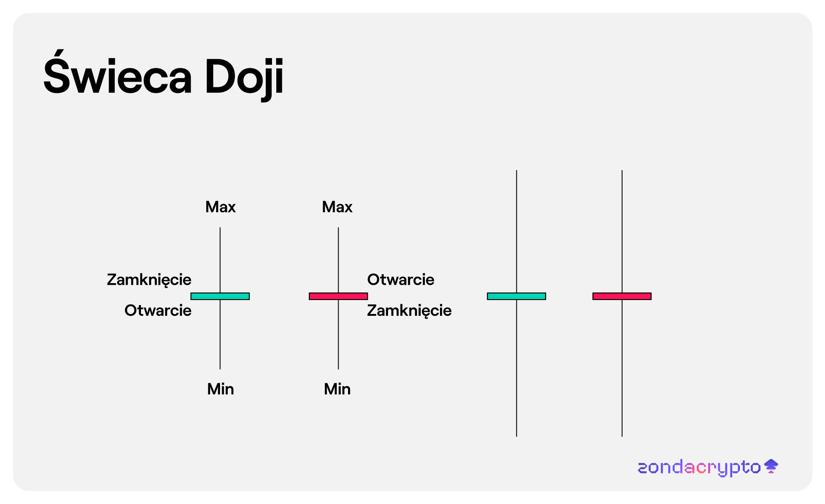The image size is (825, 504).
Task: Click Otwarcie label right of red candle
Action: (400, 280)
